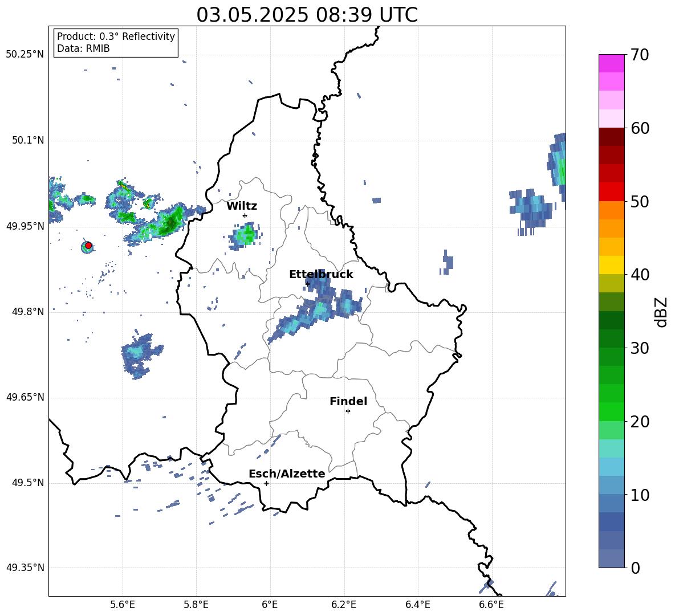
Task: Select the Ettelbruck city label
Action: pos(321,275)
